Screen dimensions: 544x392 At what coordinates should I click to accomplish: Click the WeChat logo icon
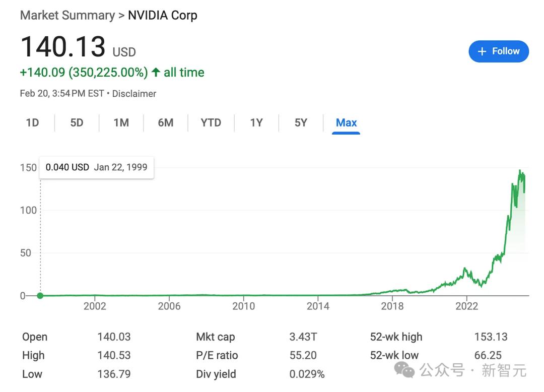click(404, 371)
